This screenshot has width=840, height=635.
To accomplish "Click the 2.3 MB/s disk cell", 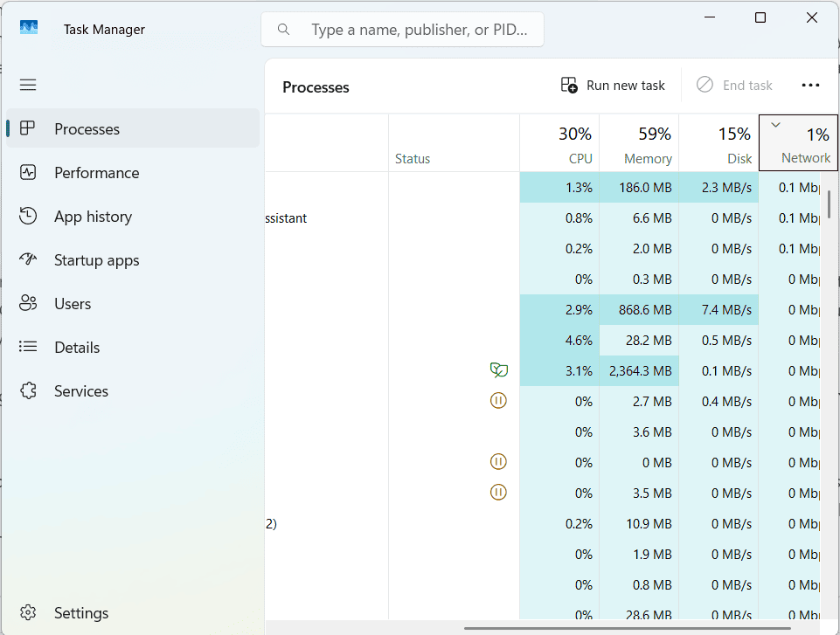I will (719, 188).
